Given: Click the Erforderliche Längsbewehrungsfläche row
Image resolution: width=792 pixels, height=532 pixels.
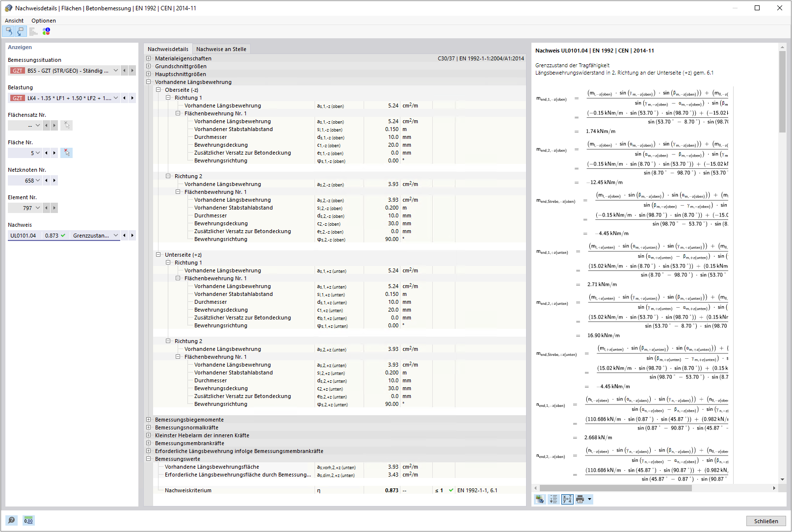Looking at the screenshot, I should 340,475.
